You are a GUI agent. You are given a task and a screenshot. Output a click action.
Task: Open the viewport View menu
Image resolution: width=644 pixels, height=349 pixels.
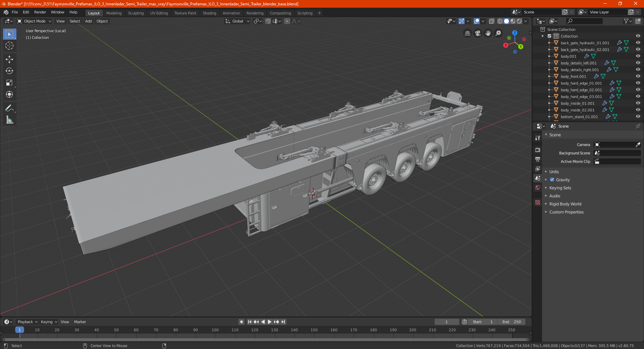pyautogui.click(x=60, y=21)
